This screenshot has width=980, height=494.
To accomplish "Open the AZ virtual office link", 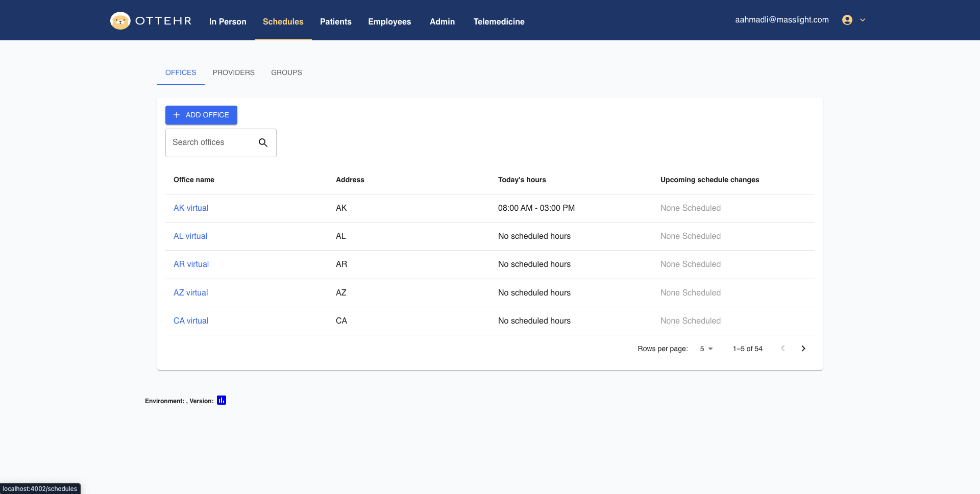I will (x=191, y=293).
